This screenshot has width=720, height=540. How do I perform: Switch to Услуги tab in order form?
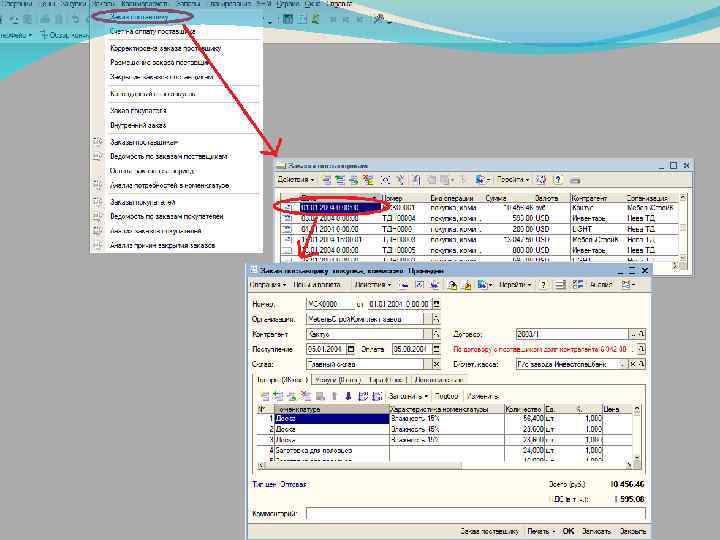click(x=338, y=380)
